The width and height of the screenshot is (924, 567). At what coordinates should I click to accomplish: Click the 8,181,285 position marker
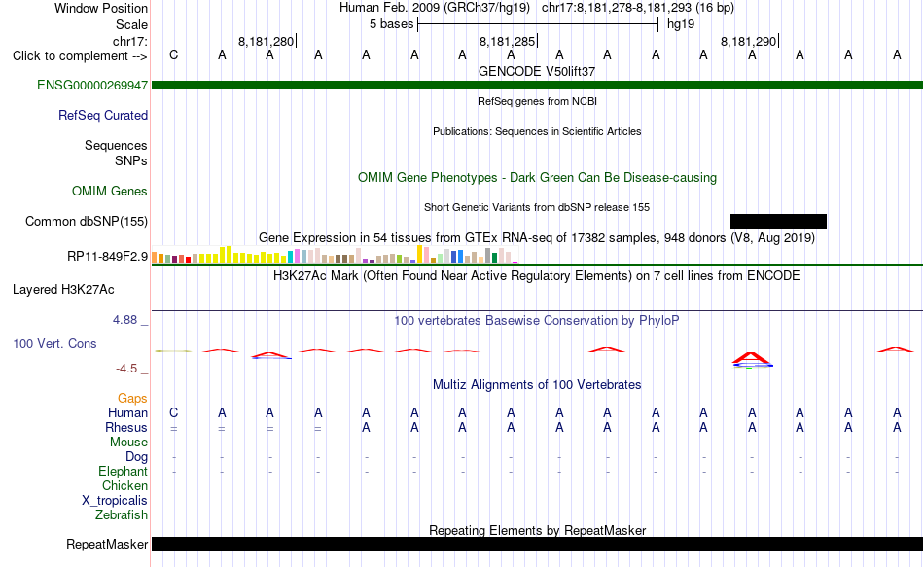[508, 41]
